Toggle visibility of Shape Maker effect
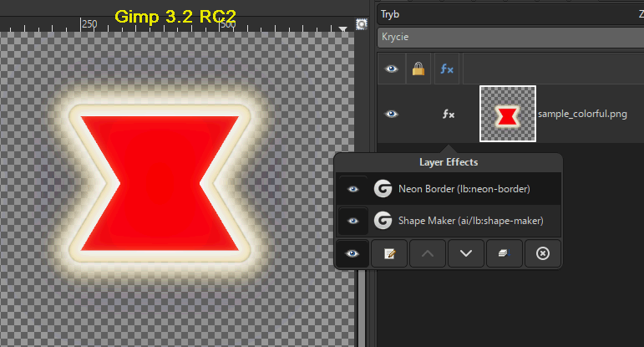This screenshot has height=347, width=644. 352,221
